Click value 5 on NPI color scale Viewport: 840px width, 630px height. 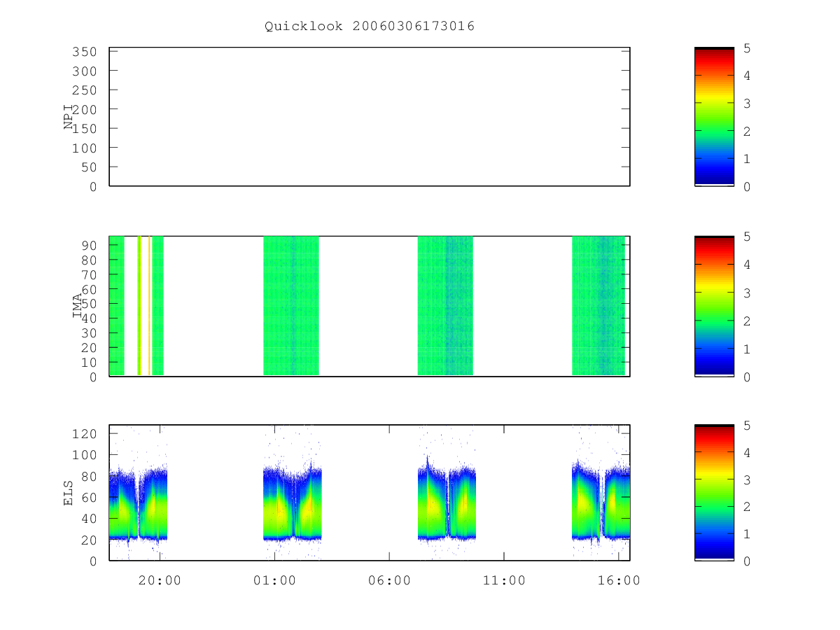coord(748,48)
